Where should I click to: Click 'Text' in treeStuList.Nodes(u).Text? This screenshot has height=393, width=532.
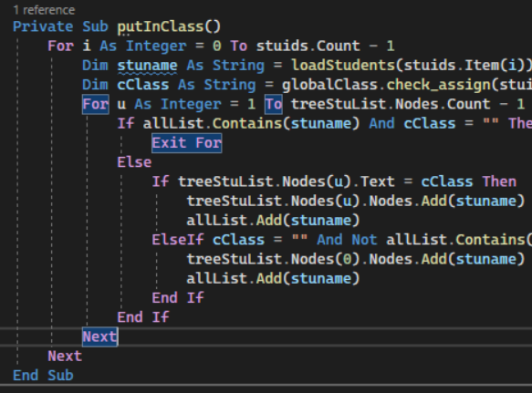(377, 181)
